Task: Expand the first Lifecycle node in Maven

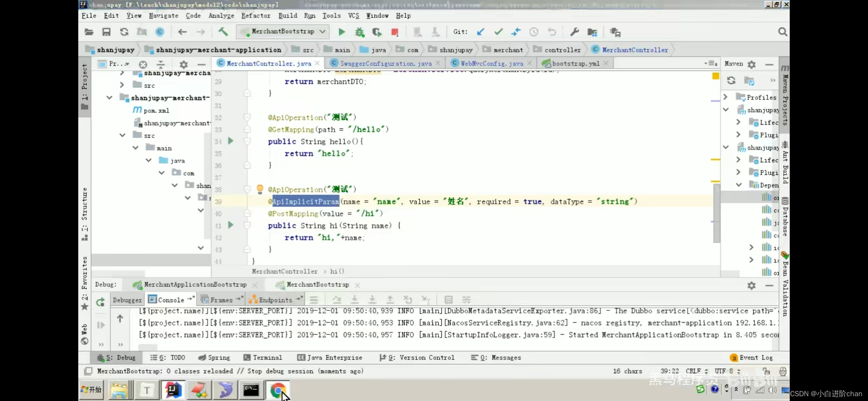Action: coord(738,122)
